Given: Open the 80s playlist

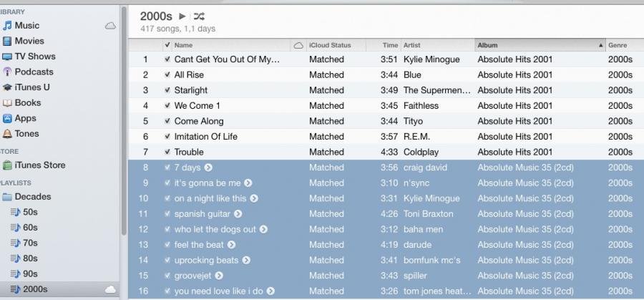Looking at the screenshot, I should click(30, 258).
